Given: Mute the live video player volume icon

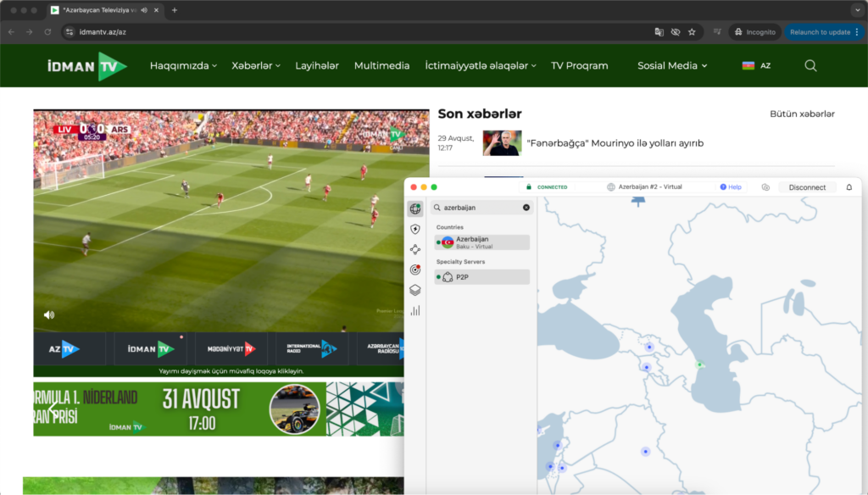Looking at the screenshot, I should tap(49, 315).
